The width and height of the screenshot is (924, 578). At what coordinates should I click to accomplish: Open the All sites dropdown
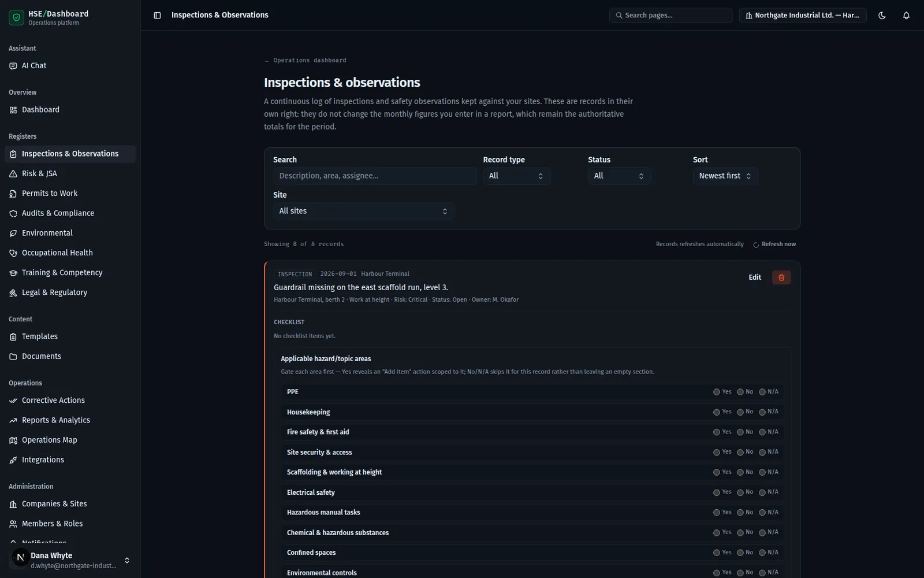(x=364, y=212)
